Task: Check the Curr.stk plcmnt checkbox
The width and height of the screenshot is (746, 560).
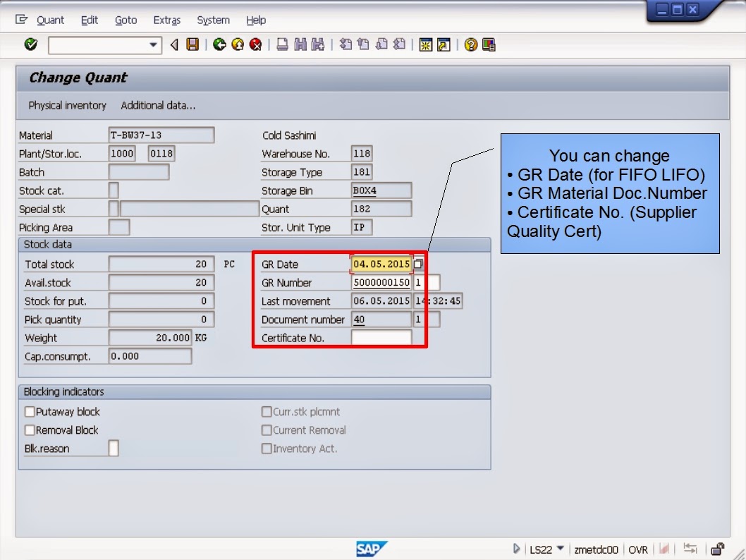Action: point(267,411)
